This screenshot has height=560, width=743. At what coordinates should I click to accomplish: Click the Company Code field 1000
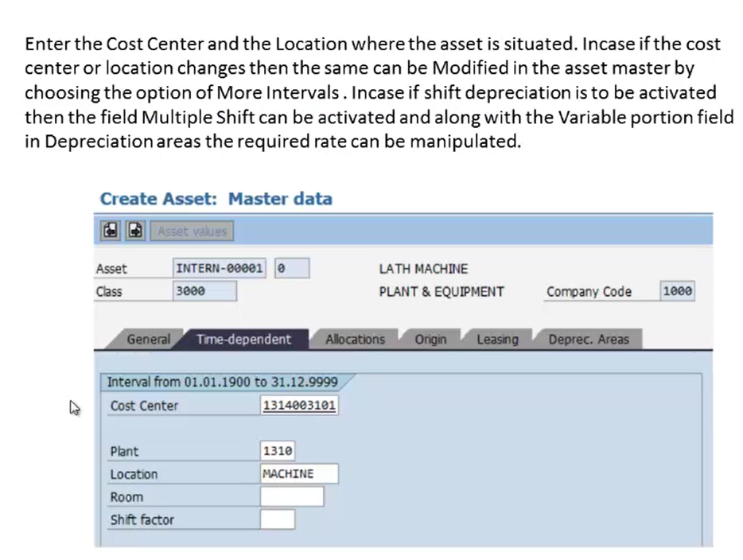point(677,291)
